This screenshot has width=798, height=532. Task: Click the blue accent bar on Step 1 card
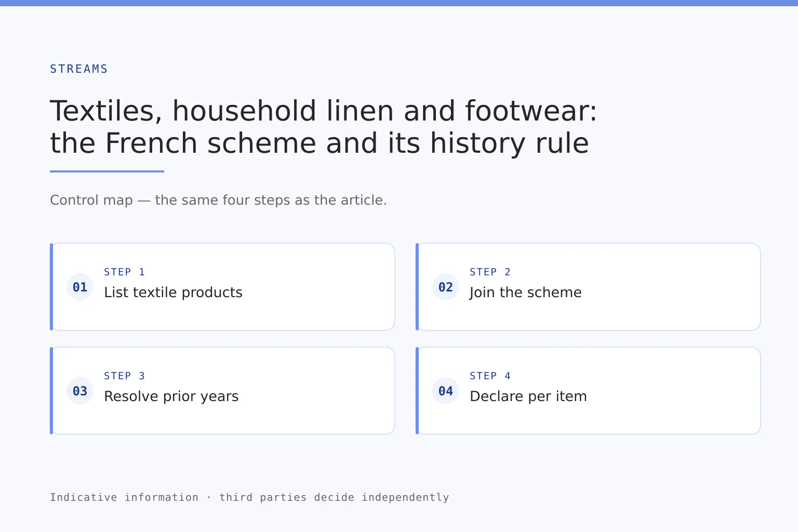click(51, 287)
